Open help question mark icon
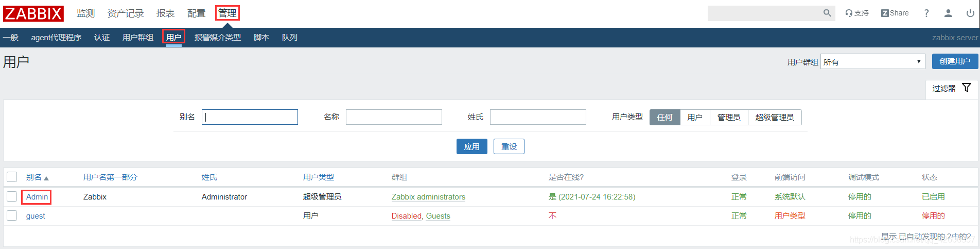 point(926,13)
